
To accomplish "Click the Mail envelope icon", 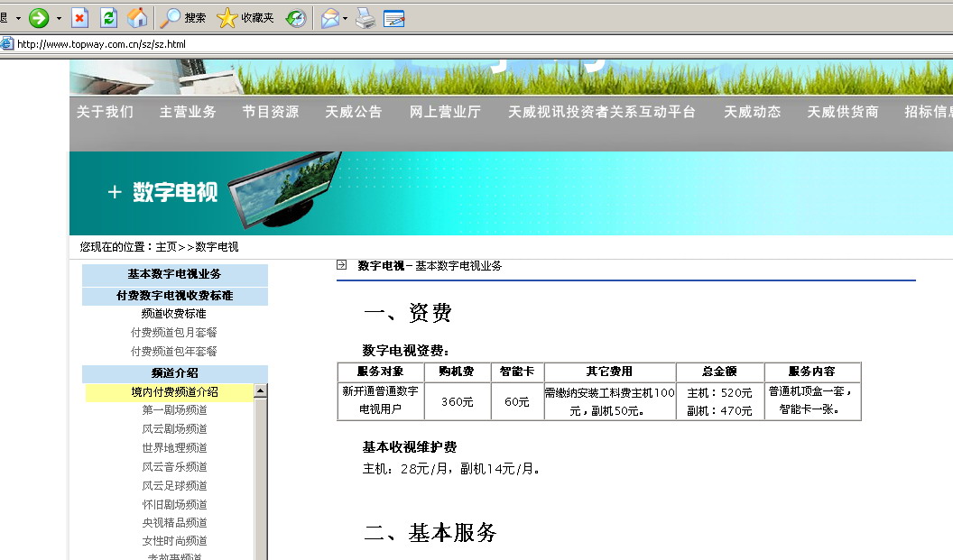I will pos(329,17).
